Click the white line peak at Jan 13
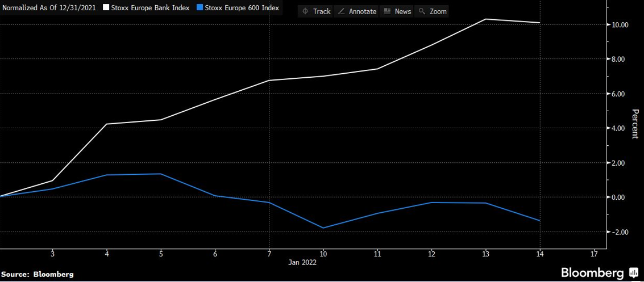Screen dimensions: 644x282 coord(486,19)
